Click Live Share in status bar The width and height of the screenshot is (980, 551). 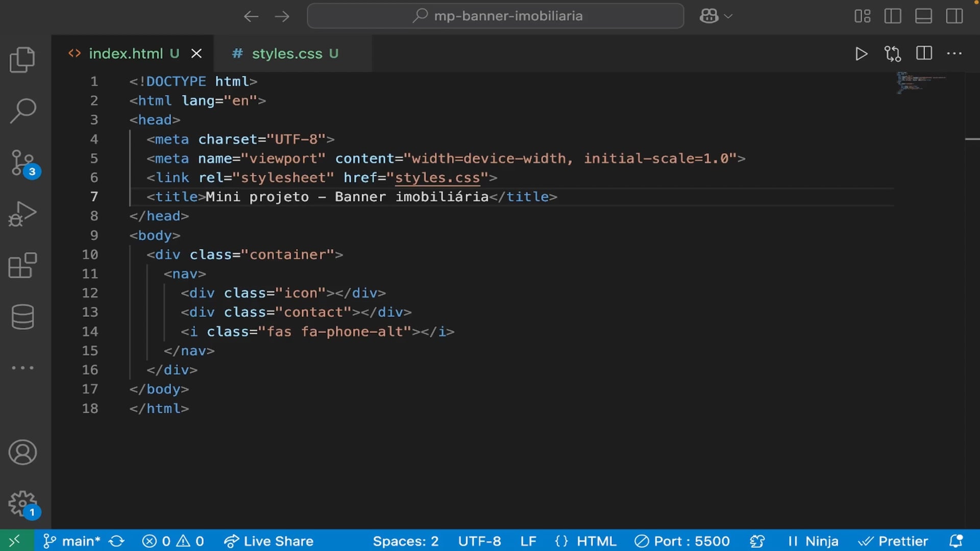pos(269,541)
